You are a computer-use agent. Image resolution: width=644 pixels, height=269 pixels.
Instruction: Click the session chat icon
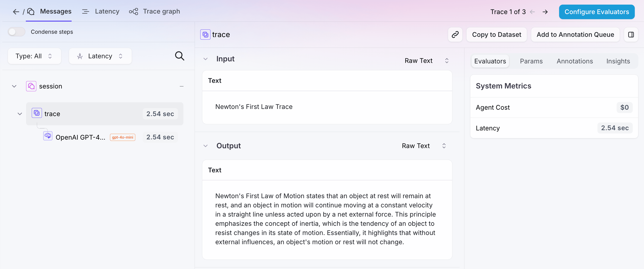click(31, 86)
